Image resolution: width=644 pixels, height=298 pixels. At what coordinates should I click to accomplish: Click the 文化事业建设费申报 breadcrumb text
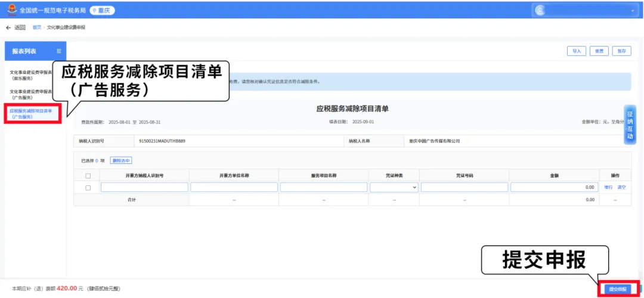[x=66, y=27]
